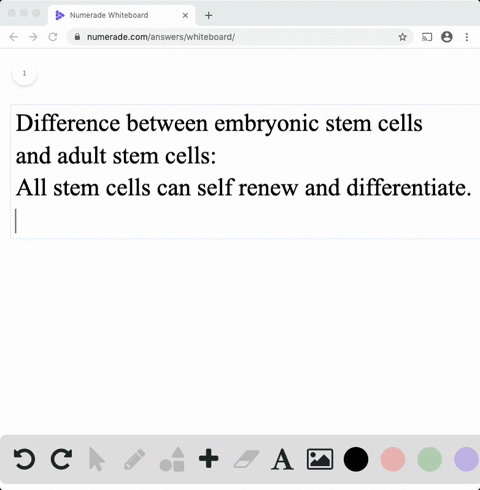
Task: Open Chrome three-dot menu
Action: coord(467,37)
